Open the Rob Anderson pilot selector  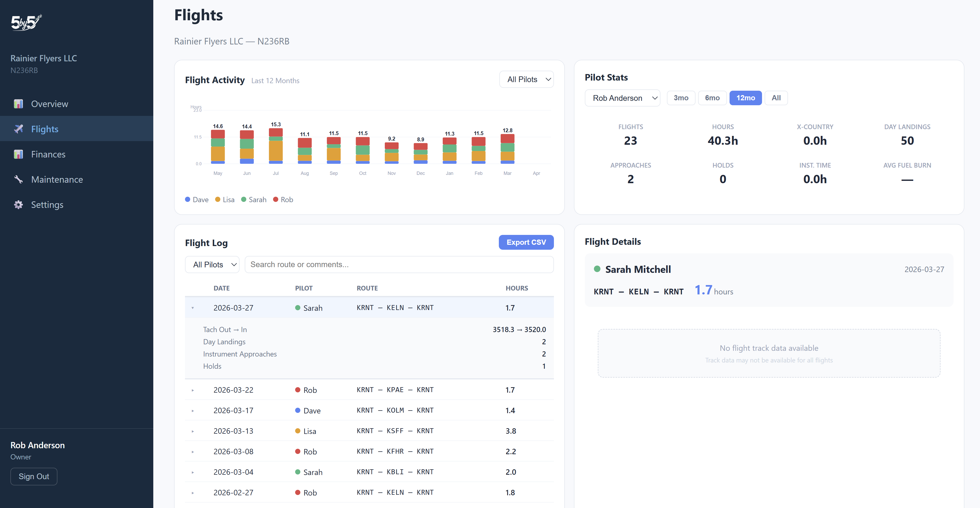point(623,98)
